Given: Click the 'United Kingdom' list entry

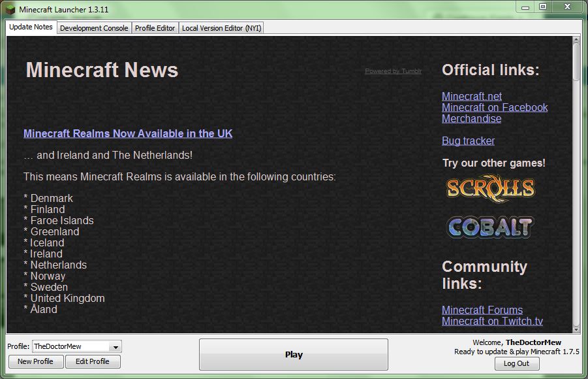Looking at the screenshot, I should coord(67,298).
